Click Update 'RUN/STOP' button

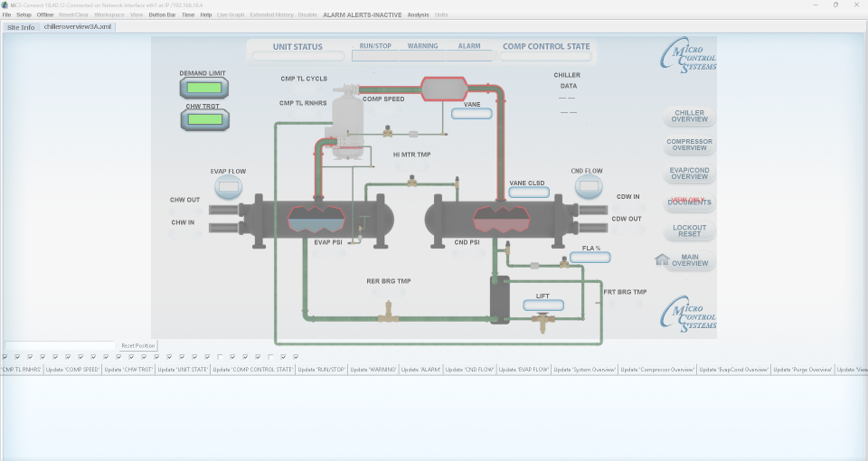pyautogui.click(x=322, y=369)
